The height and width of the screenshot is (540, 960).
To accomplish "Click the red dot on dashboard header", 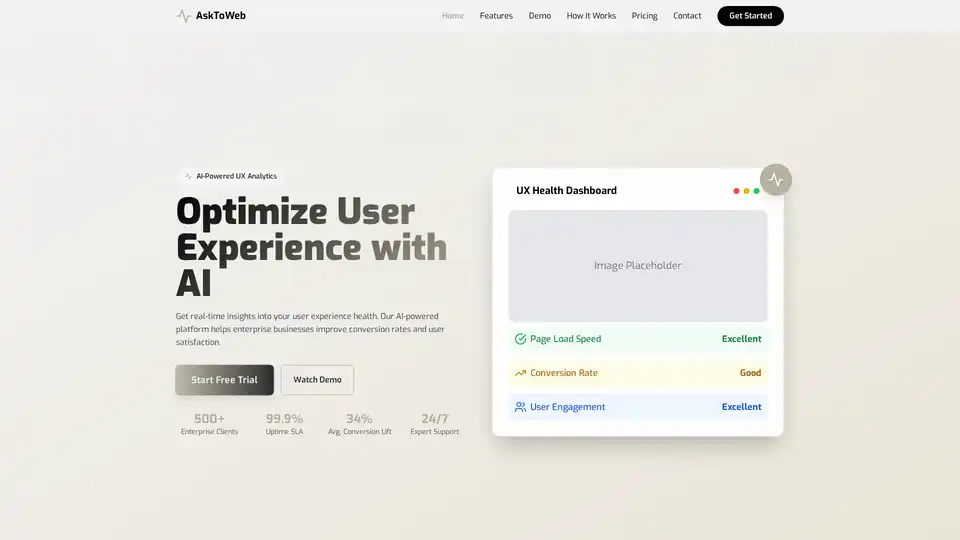I will [x=736, y=191].
